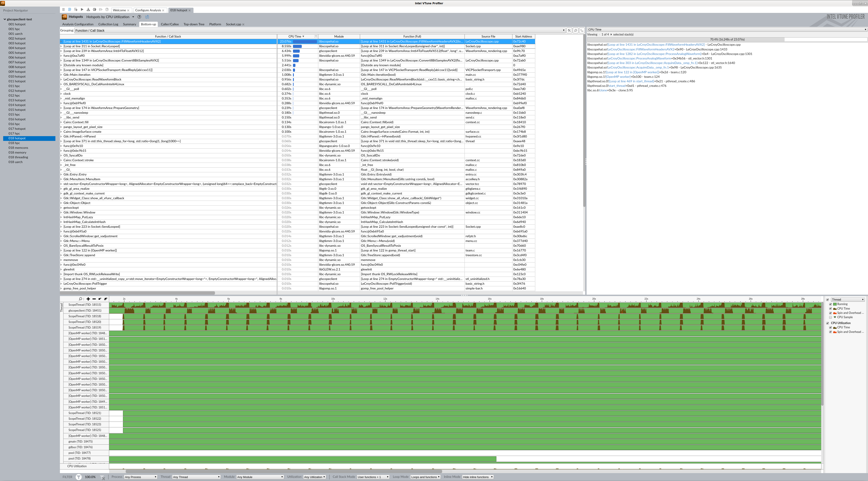Toggle CPU Utilization CPU Time checkbox
Screen dimensions: 868x481
pyautogui.click(x=831, y=327)
